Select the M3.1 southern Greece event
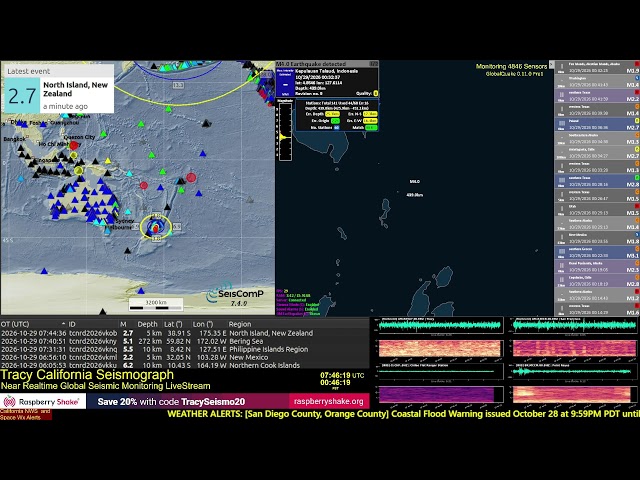Screen dimensions: 640x480 click(597, 253)
